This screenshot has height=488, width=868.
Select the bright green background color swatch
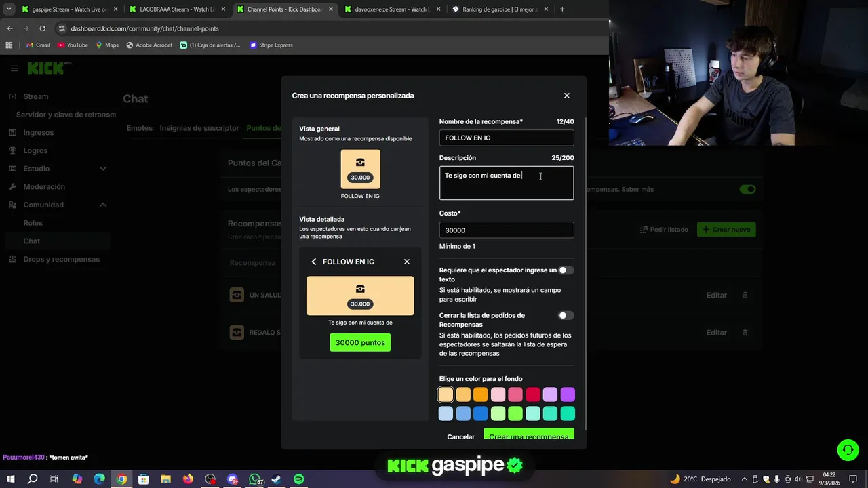pos(515,413)
